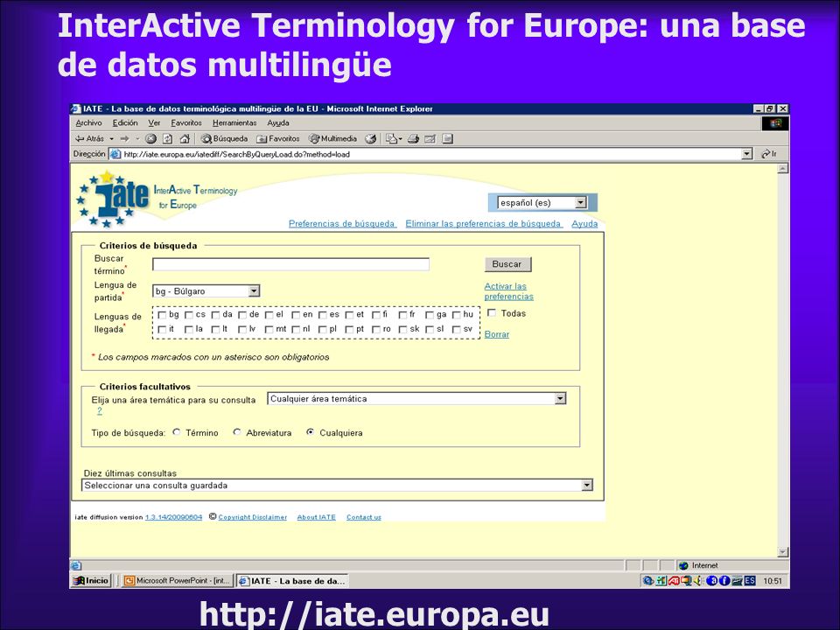Open the Búsqueda search pane

(x=225, y=139)
